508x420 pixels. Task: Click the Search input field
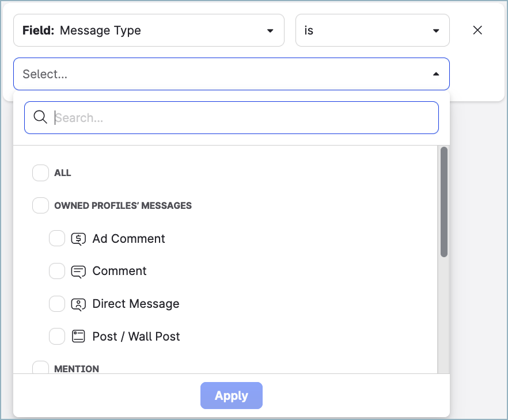pyautogui.click(x=242, y=118)
